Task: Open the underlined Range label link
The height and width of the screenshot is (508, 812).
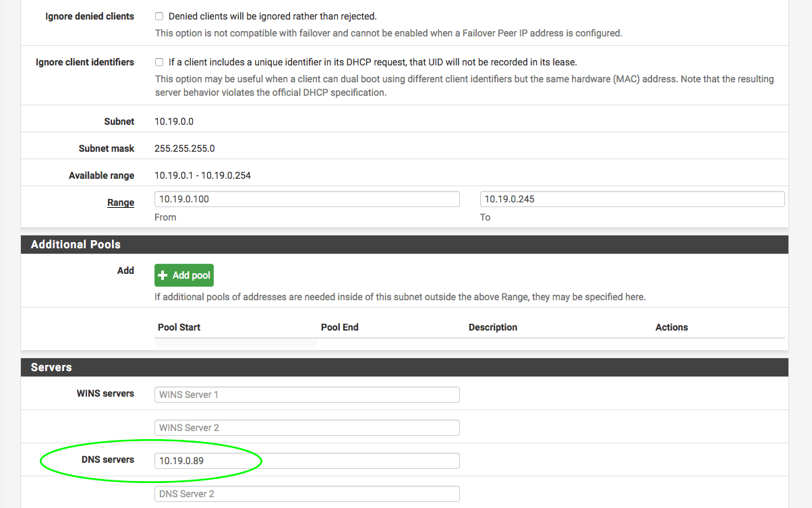Action: pos(121,202)
